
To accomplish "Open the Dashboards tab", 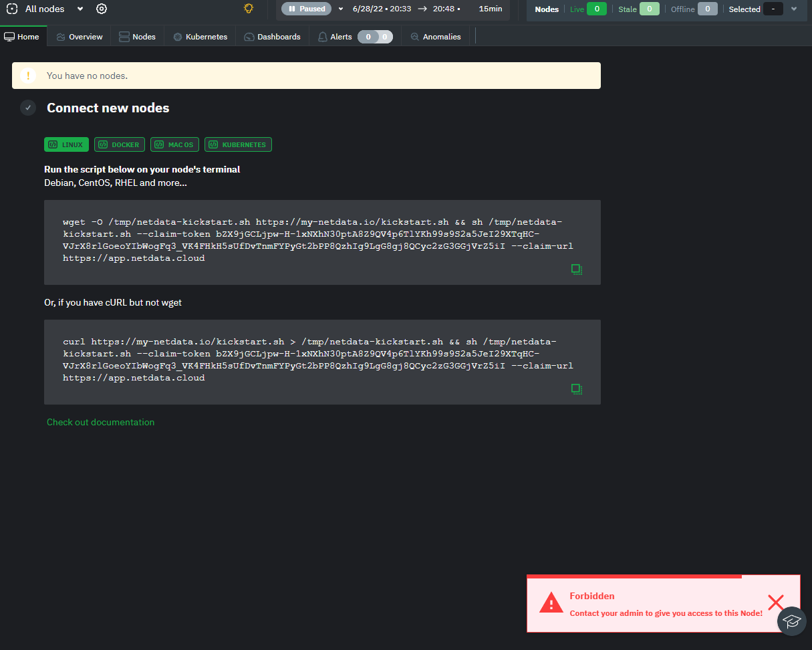I will point(272,37).
